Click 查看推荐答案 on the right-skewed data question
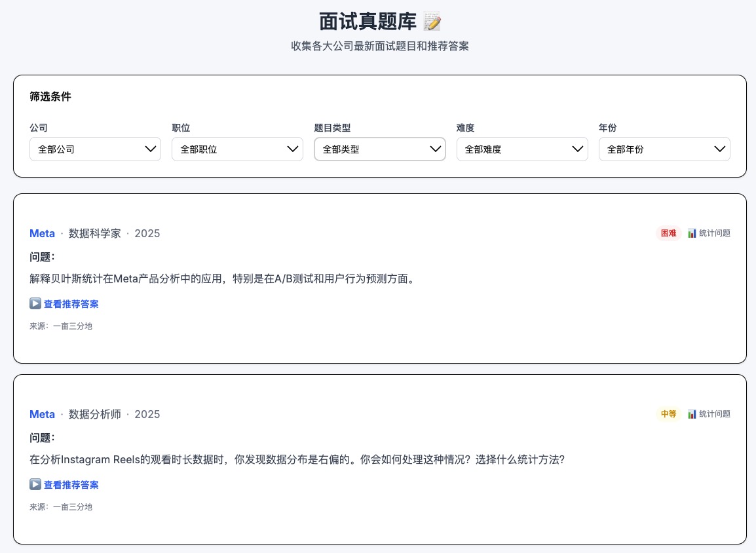Screen dimensions: 756x553 (x=71, y=484)
